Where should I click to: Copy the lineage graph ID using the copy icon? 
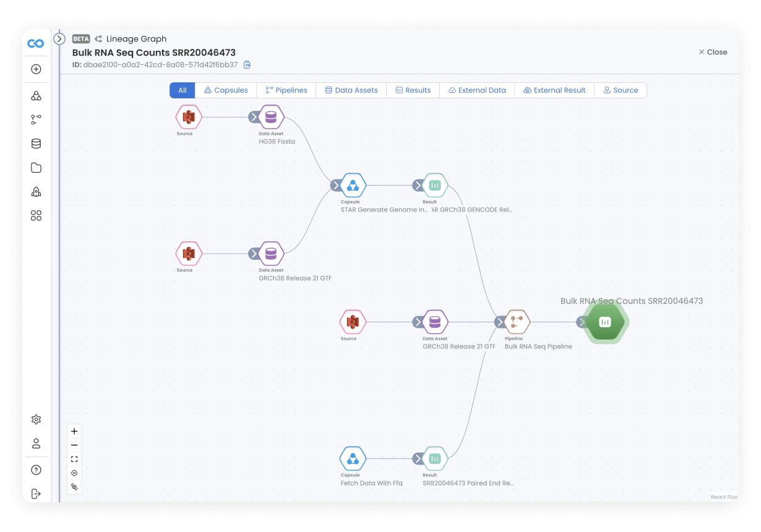click(247, 64)
